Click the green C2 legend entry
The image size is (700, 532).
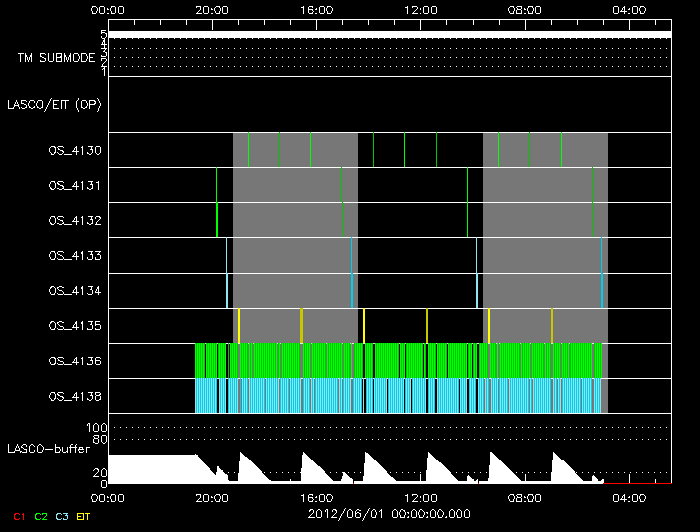tap(41, 515)
